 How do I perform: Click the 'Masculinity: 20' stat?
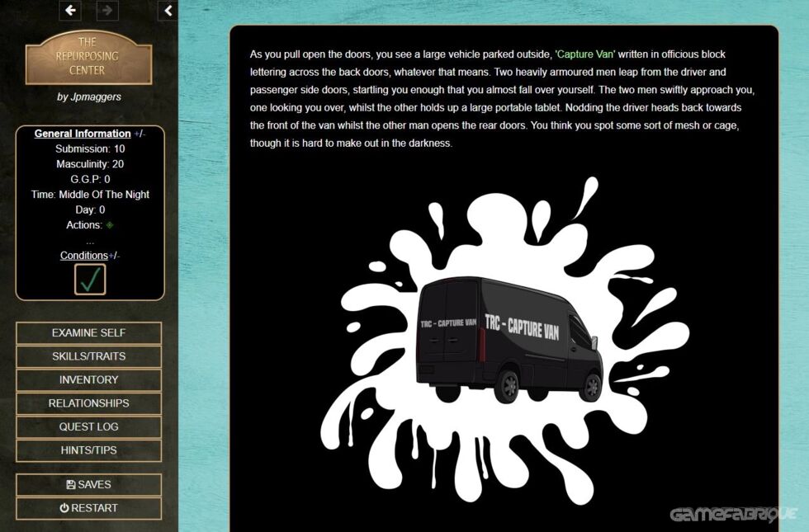pyautogui.click(x=90, y=164)
